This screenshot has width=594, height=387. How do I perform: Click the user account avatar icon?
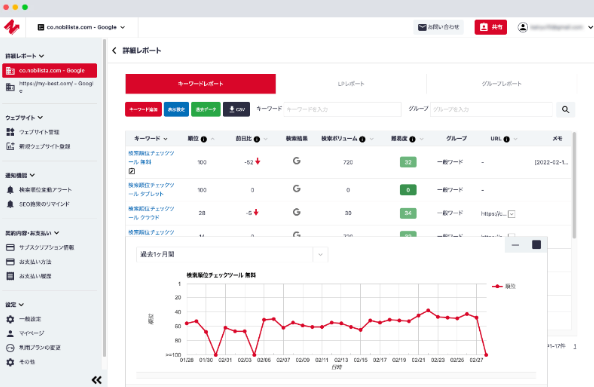(x=523, y=27)
